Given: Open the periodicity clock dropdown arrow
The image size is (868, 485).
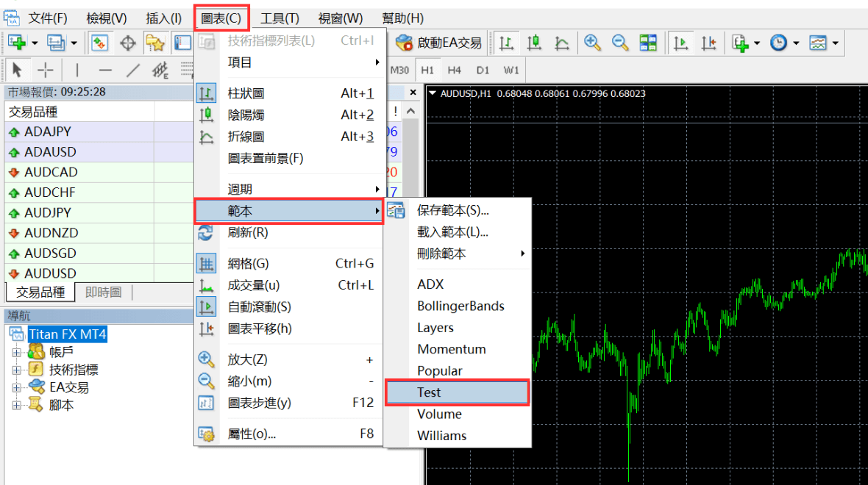Looking at the screenshot, I should point(796,43).
